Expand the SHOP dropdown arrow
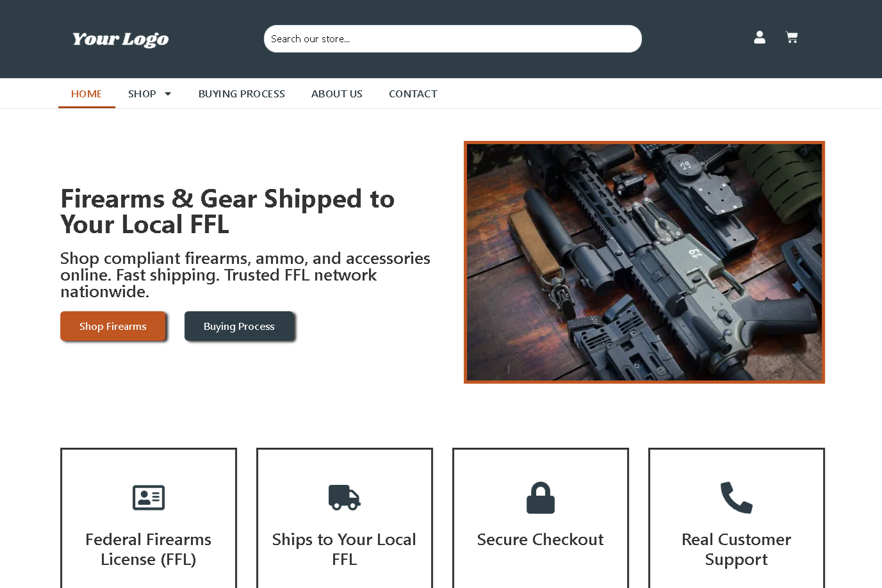This screenshot has height=588, width=882. point(168,94)
